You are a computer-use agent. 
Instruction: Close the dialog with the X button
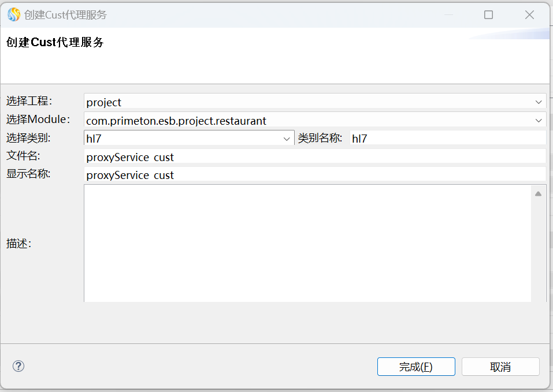tap(529, 15)
